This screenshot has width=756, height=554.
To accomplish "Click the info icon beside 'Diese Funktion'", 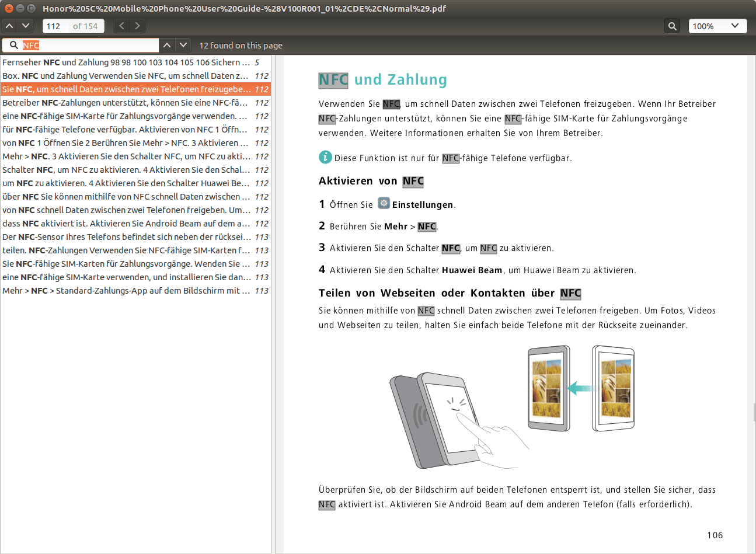I will pyautogui.click(x=325, y=157).
